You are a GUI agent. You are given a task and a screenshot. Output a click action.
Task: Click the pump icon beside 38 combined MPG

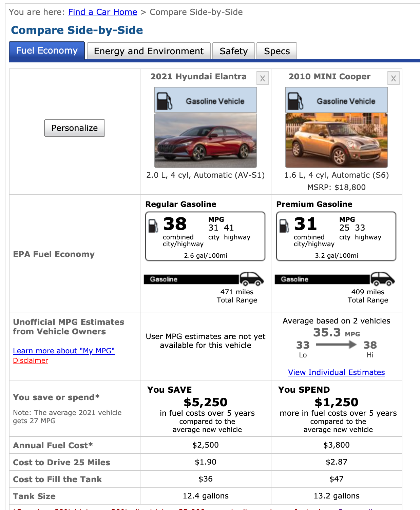click(x=153, y=225)
